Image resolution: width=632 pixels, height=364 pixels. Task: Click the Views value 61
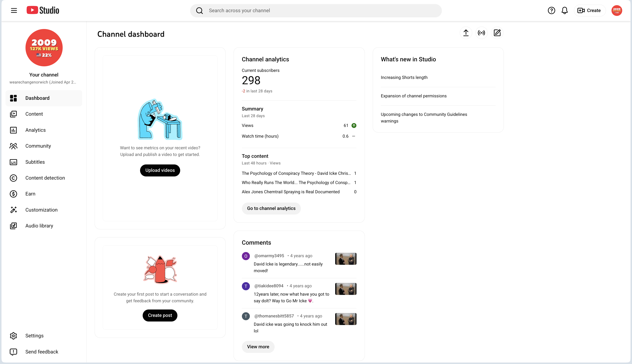(x=346, y=125)
